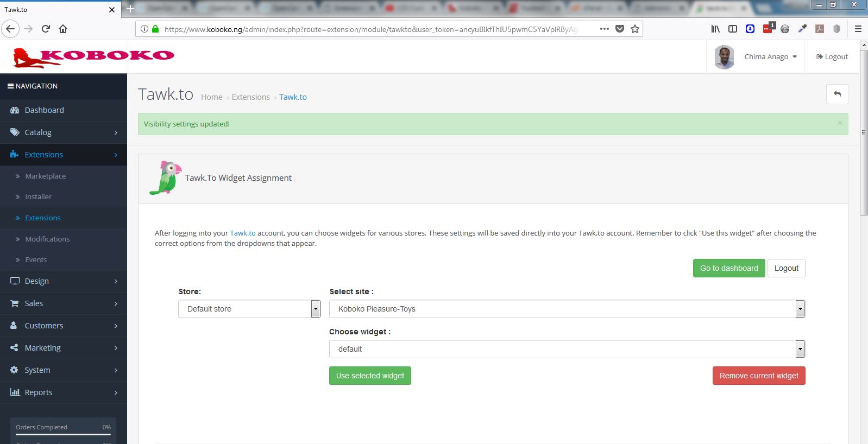Click the Chima Anago profile avatar
The image size is (868, 444).
(724, 57)
